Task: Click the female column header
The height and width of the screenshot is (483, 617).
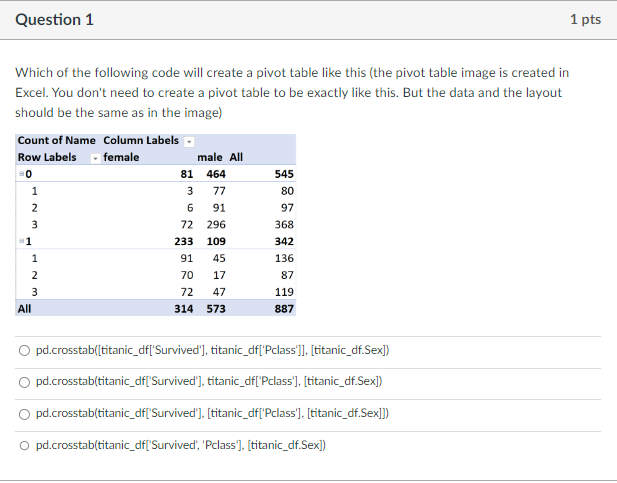Action: [x=121, y=157]
